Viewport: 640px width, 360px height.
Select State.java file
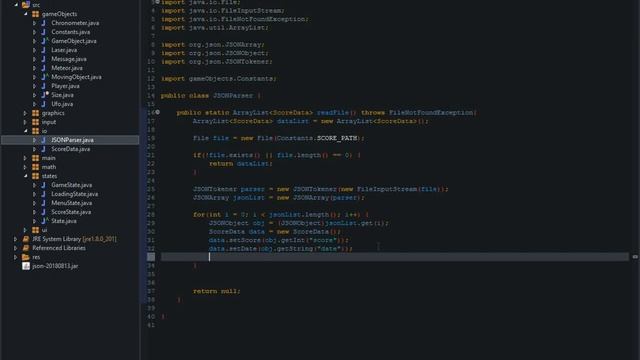pyautogui.click(x=64, y=221)
